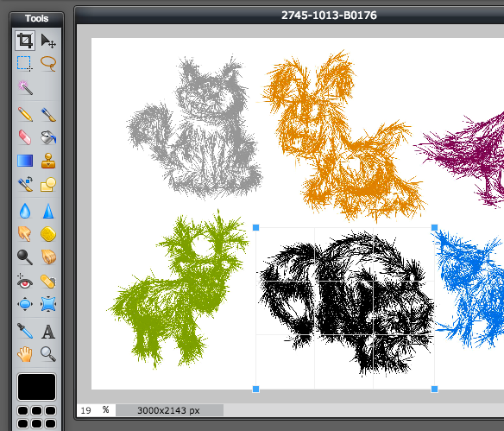Viewport: 504px width, 431px height.
Task: Select the Eraser tool
Action: tap(25, 137)
